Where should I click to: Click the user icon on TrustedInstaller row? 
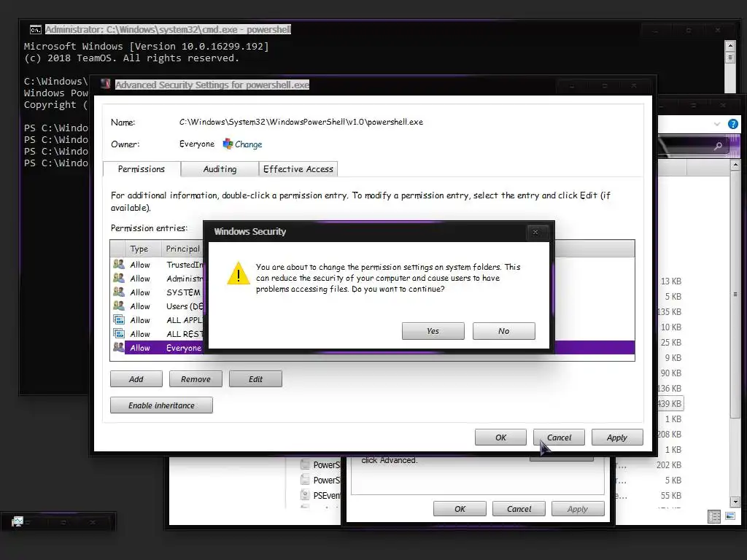click(119, 264)
